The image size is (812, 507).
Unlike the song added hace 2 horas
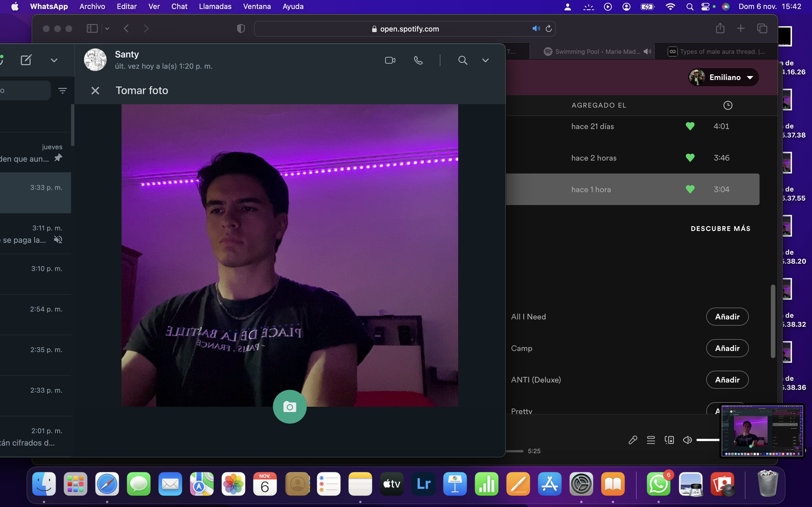(690, 158)
